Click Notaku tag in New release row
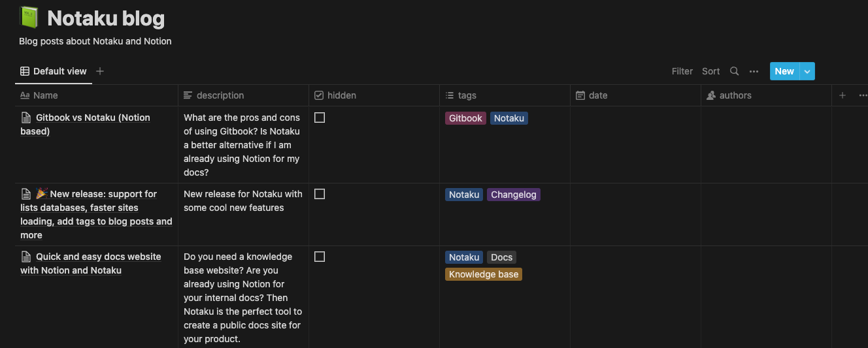Image resolution: width=868 pixels, height=348 pixels. (464, 195)
